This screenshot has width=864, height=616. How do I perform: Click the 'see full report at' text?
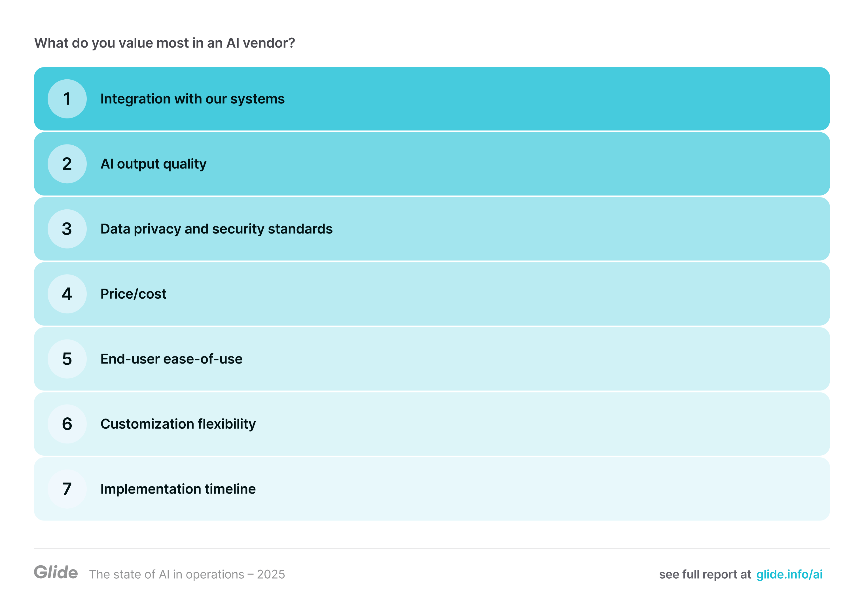coord(705,574)
